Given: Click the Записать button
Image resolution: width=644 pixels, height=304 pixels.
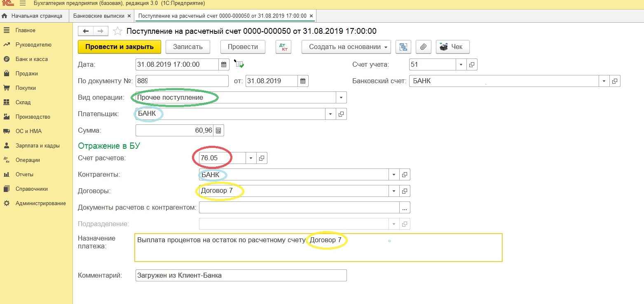Looking at the screenshot, I should pyautogui.click(x=187, y=47).
